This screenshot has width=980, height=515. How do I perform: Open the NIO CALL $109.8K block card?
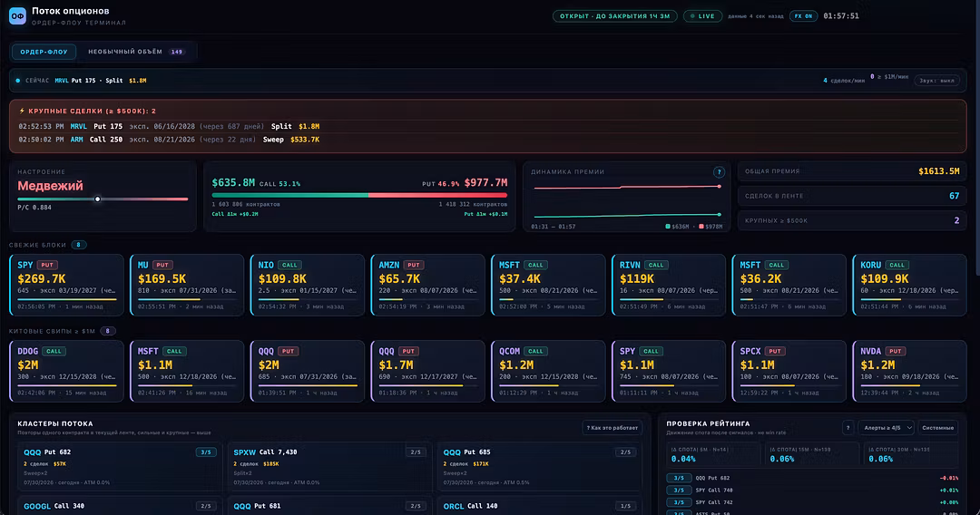pyautogui.click(x=307, y=285)
